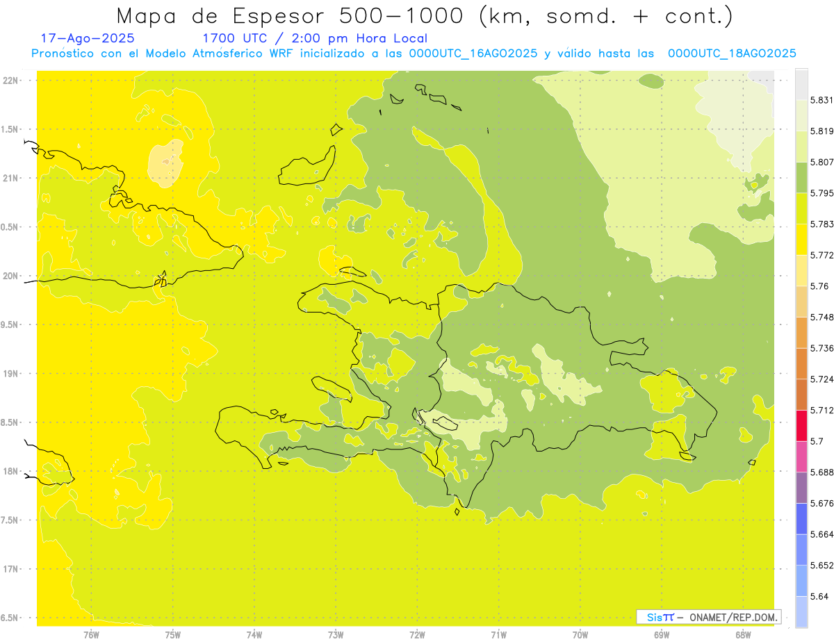Click the 19N latitude axis label
Image resolution: width=834 pixels, height=644 pixels.
click(10, 374)
